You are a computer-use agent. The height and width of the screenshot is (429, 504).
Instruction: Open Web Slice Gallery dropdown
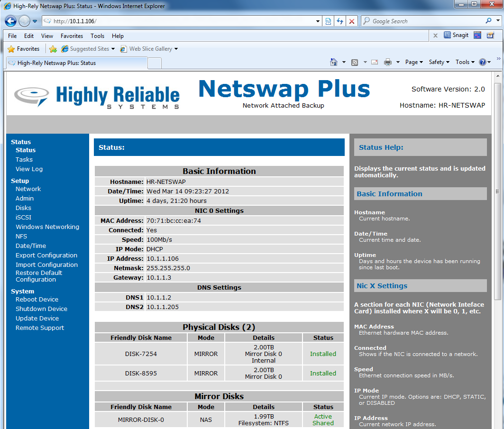pos(149,49)
